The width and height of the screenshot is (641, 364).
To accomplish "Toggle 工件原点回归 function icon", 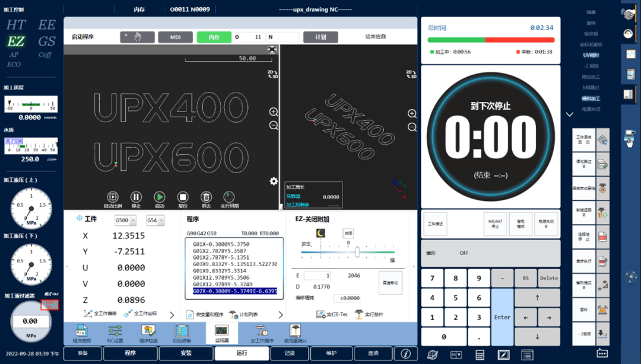I will click(602, 140).
